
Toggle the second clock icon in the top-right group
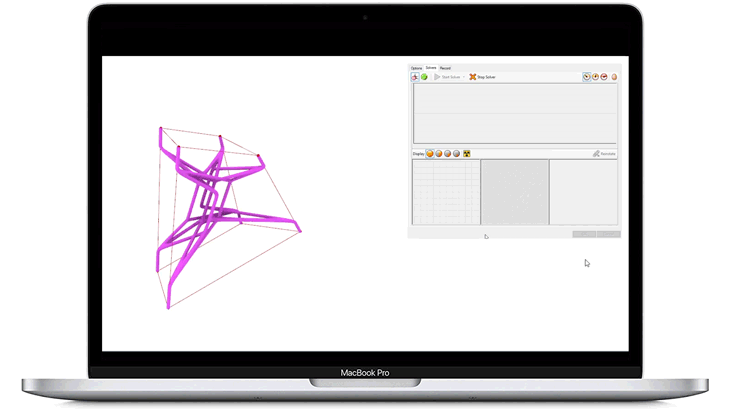coord(596,76)
